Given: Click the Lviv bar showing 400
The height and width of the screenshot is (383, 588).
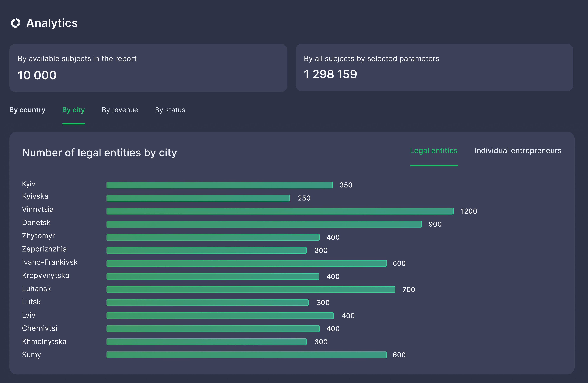Looking at the screenshot, I should click(x=220, y=316).
